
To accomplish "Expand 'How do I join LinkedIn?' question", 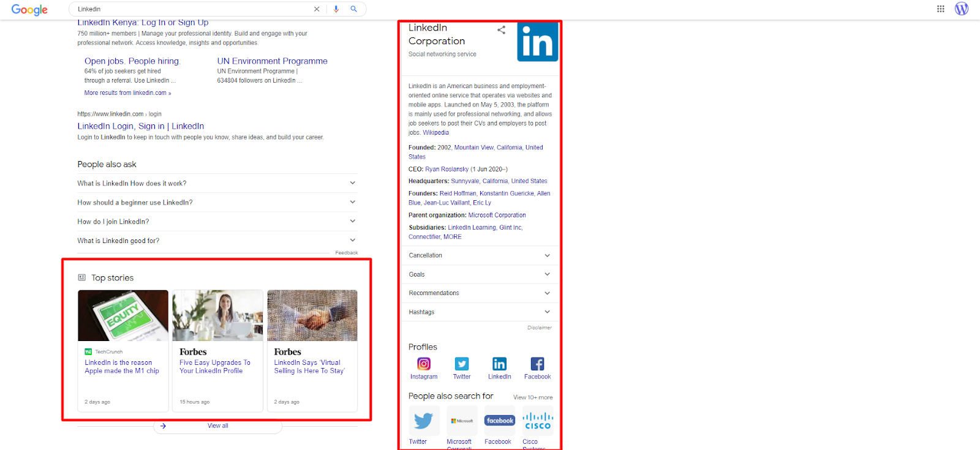I will (217, 222).
